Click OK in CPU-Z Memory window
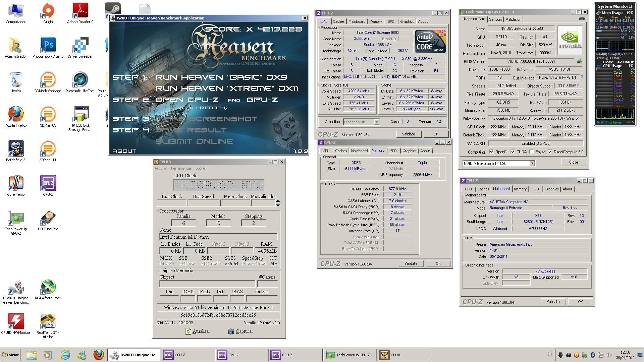Screen dimensions: 644x362 click(x=438, y=263)
